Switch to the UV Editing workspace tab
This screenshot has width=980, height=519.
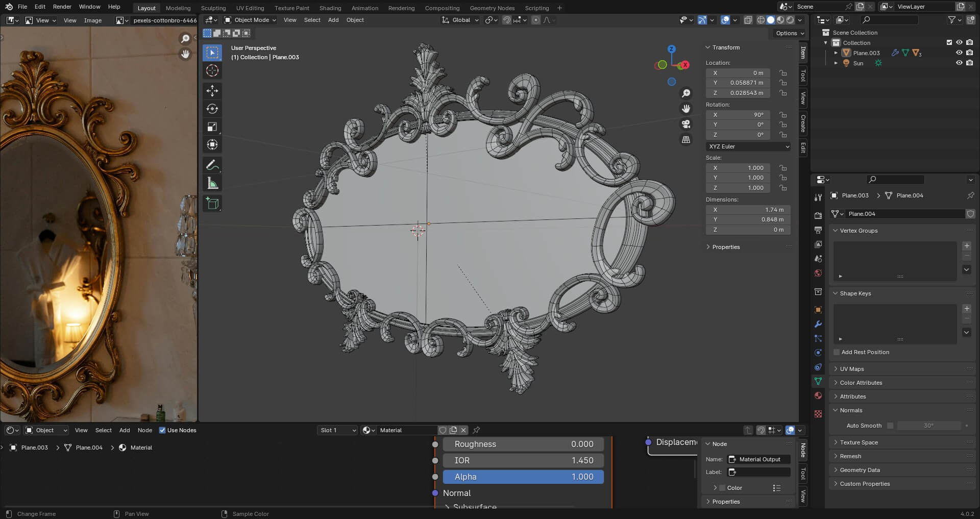[250, 8]
